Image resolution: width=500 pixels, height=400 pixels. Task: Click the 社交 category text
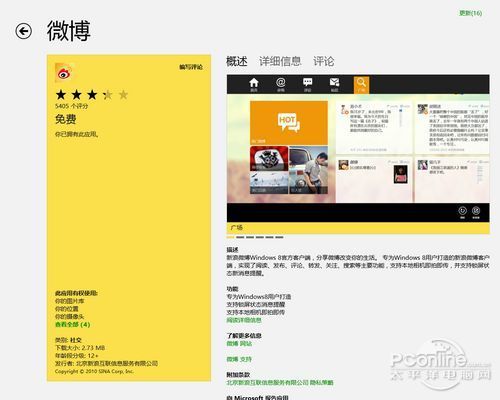pos(76,340)
